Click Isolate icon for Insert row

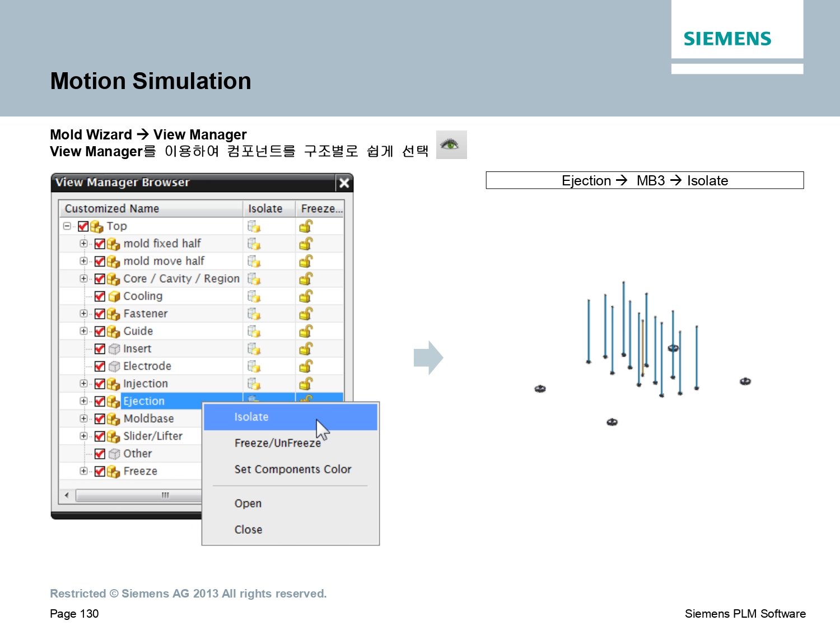coord(254,348)
